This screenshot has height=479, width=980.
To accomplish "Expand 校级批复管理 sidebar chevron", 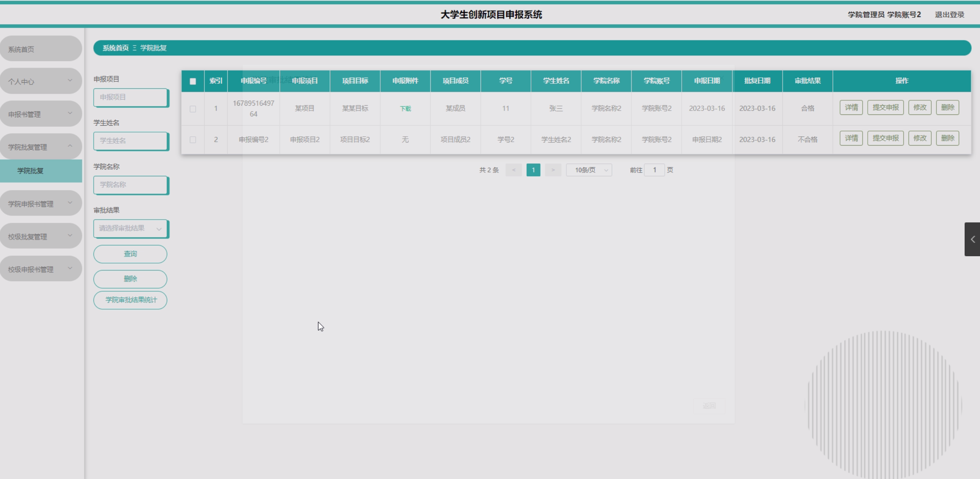I will tap(70, 235).
